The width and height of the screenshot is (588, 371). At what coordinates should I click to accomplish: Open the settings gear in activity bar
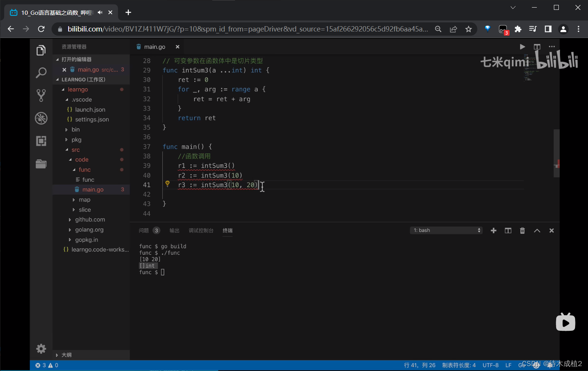tap(41, 349)
